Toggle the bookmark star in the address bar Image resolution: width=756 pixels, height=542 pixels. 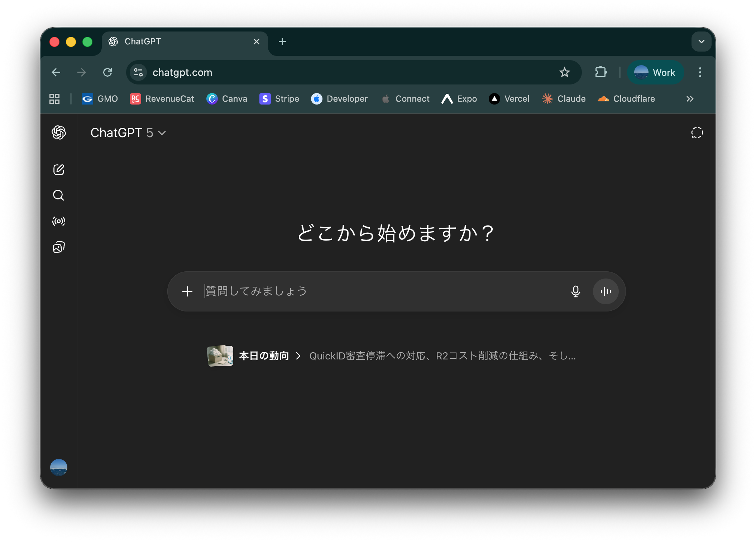point(565,72)
